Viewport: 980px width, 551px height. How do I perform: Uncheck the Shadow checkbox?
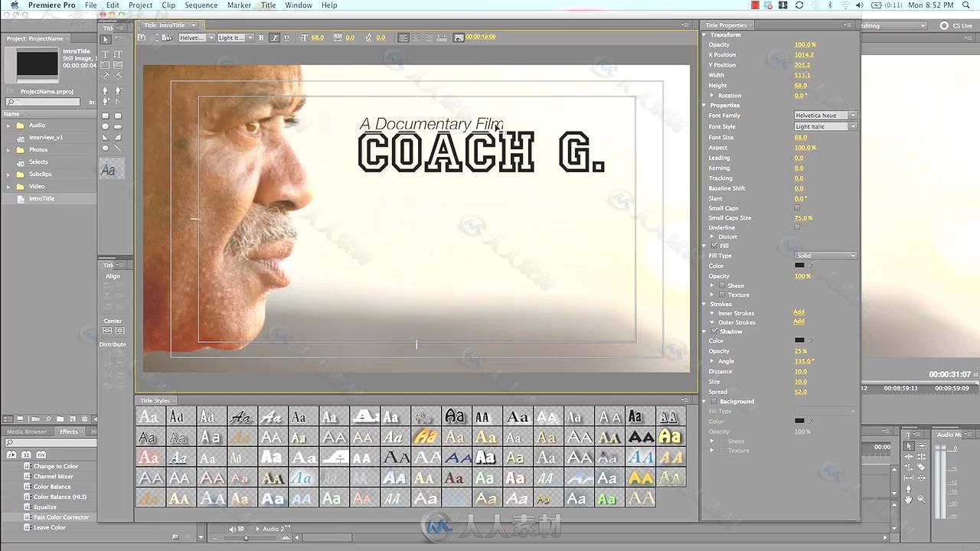[714, 331]
